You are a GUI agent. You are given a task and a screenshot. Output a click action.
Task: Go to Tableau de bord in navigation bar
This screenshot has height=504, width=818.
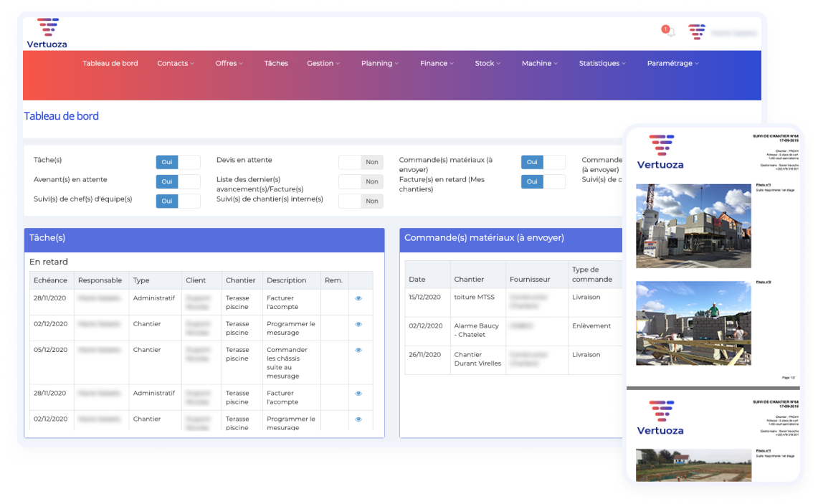(110, 63)
